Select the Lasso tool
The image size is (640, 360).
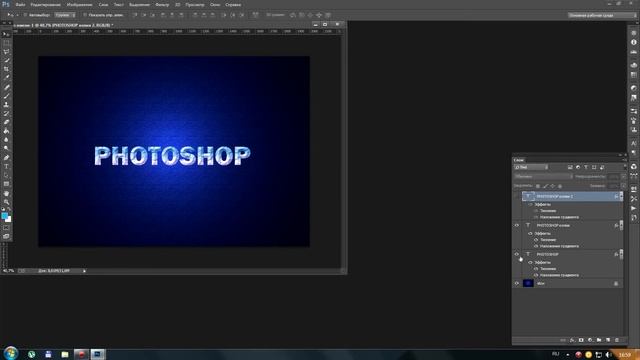(x=6, y=52)
